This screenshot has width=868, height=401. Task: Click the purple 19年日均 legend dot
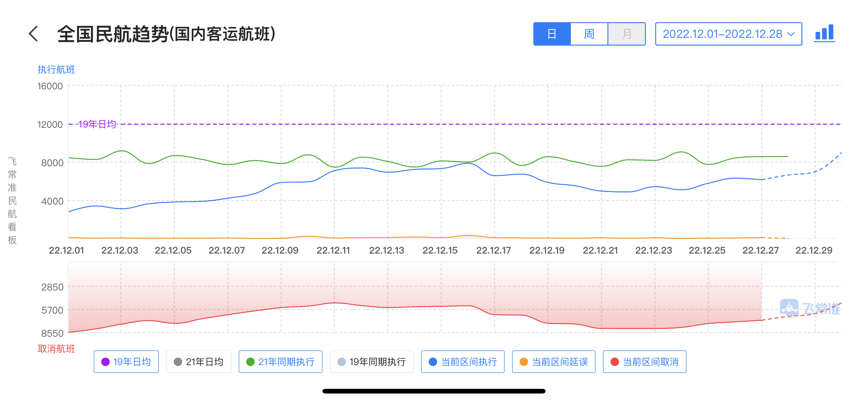point(106,362)
